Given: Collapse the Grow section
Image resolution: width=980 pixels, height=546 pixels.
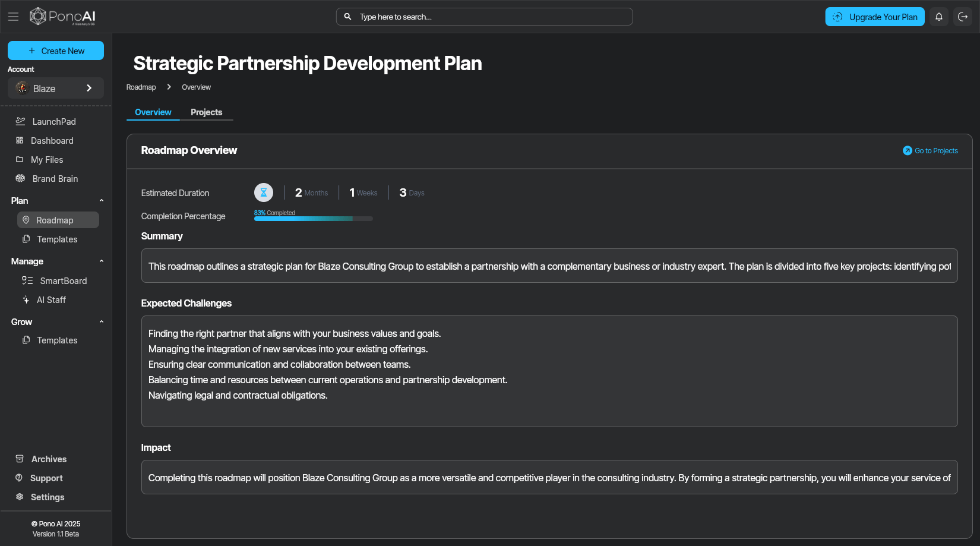Looking at the screenshot, I should [102, 322].
